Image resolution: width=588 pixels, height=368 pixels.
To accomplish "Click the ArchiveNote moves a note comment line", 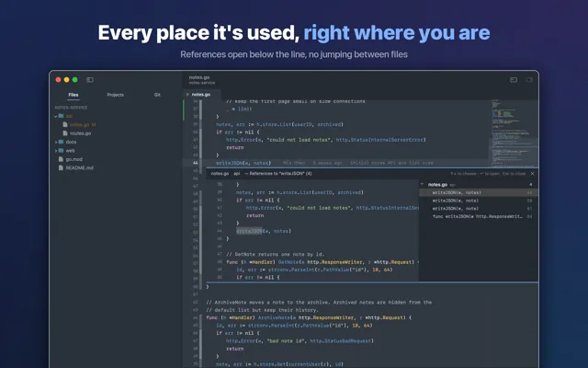I will [319, 303].
